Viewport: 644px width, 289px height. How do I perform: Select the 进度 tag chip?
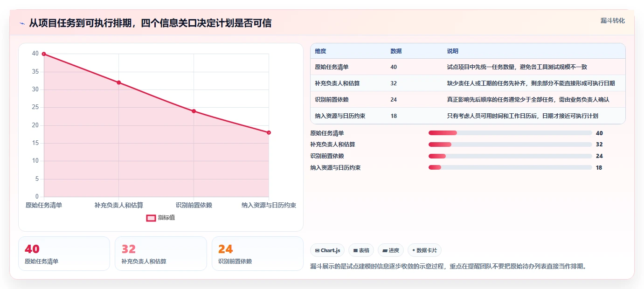390,250
